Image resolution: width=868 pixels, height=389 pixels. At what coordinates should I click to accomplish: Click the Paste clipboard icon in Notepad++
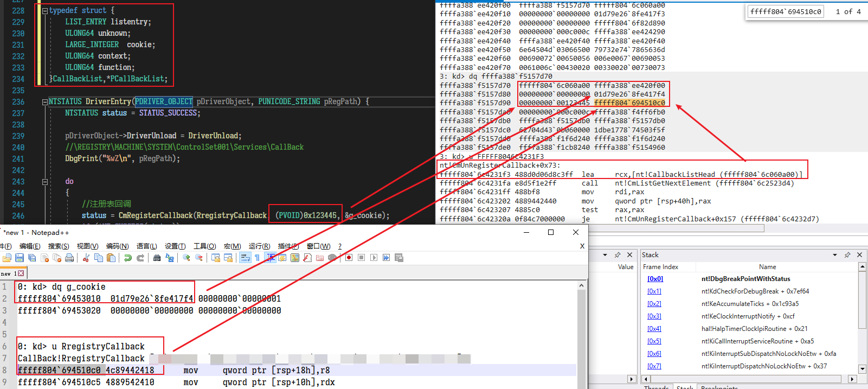(x=111, y=258)
